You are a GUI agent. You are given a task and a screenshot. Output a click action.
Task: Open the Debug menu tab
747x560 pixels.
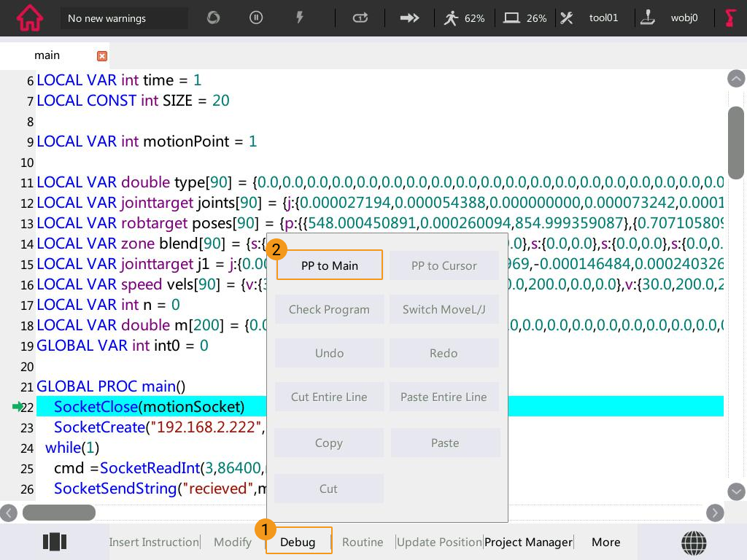[298, 542]
